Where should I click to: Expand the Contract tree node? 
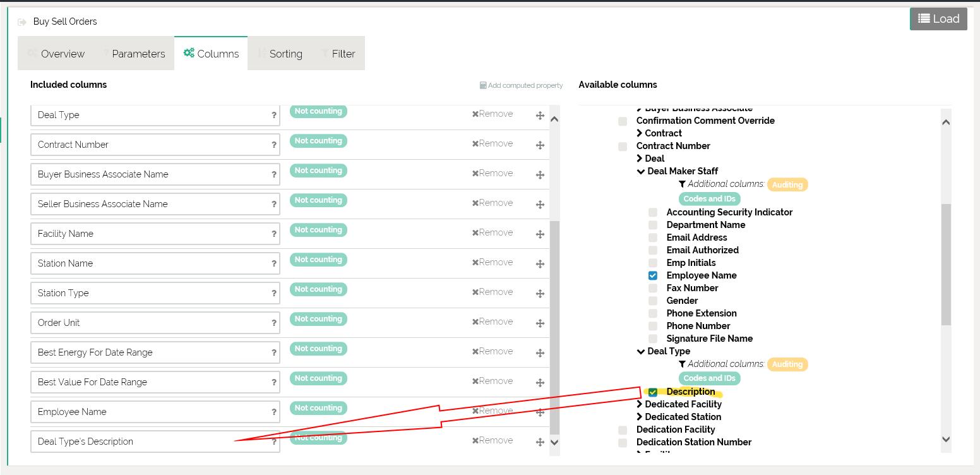tap(640, 133)
